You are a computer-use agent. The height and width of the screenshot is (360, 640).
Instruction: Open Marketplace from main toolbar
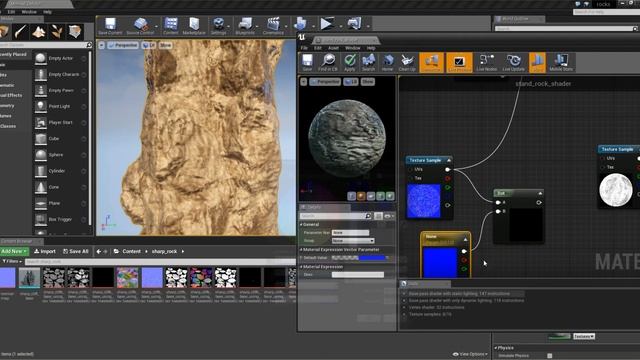pyautogui.click(x=194, y=26)
